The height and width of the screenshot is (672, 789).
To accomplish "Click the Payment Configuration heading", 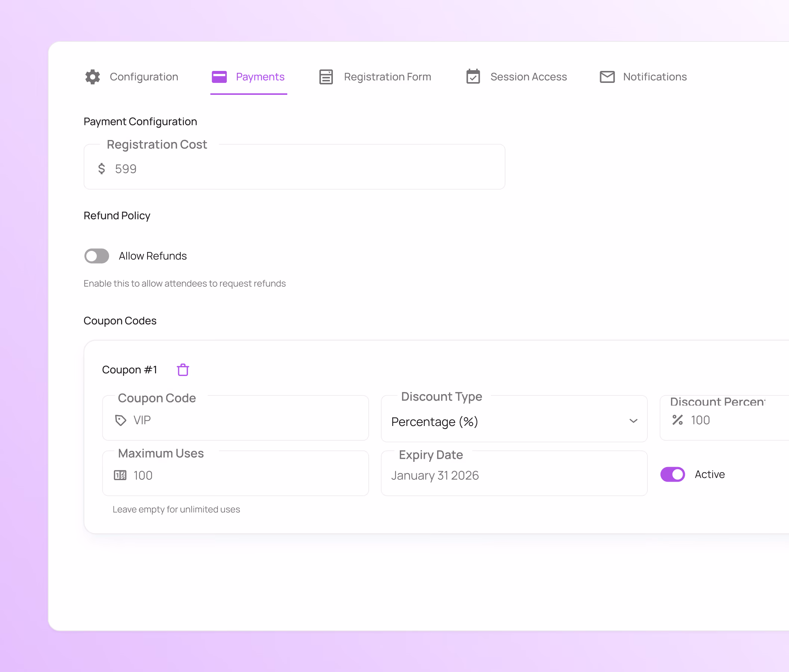I will point(140,122).
